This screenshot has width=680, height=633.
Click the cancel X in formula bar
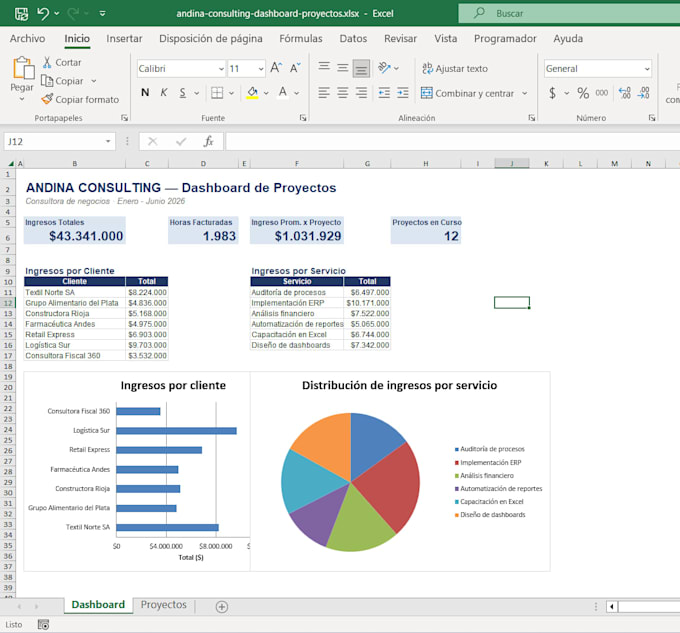[x=153, y=141]
